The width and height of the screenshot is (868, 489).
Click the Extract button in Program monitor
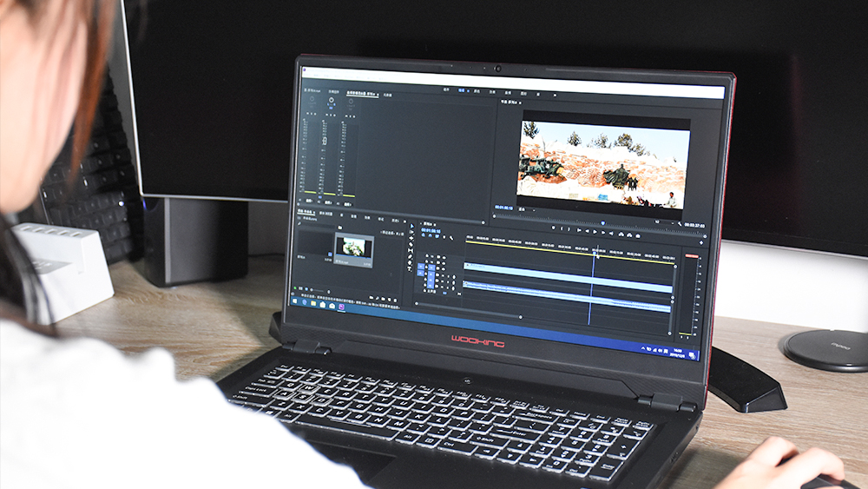click(629, 235)
